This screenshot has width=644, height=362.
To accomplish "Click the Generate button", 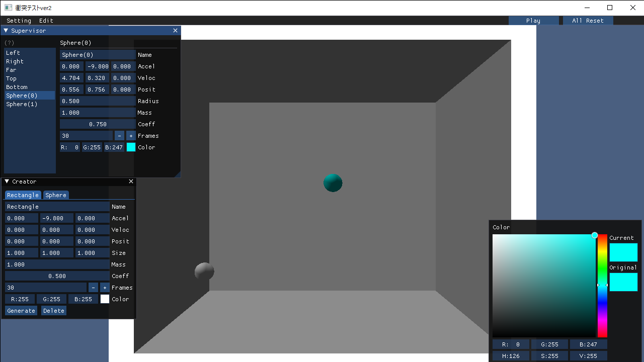I will 21,311.
